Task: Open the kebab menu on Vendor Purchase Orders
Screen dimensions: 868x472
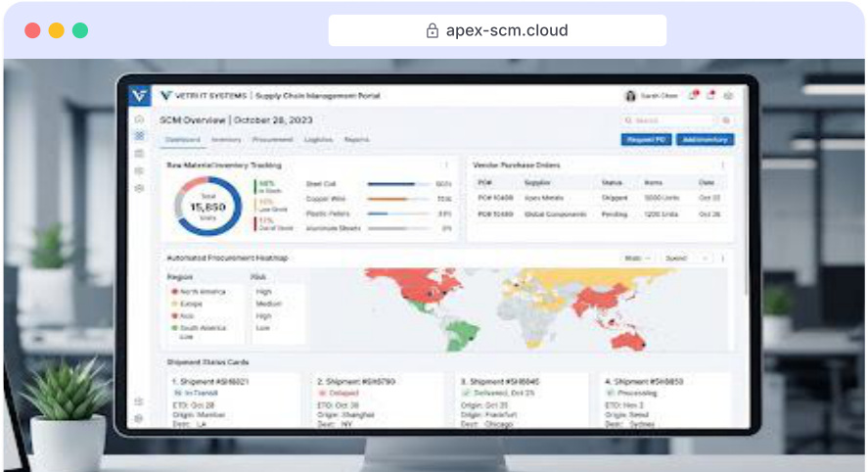Action: coord(722,165)
